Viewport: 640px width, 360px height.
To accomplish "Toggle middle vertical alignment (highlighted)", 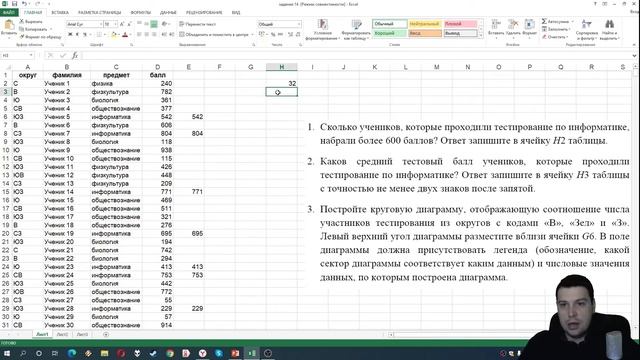I will coord(154,24).
